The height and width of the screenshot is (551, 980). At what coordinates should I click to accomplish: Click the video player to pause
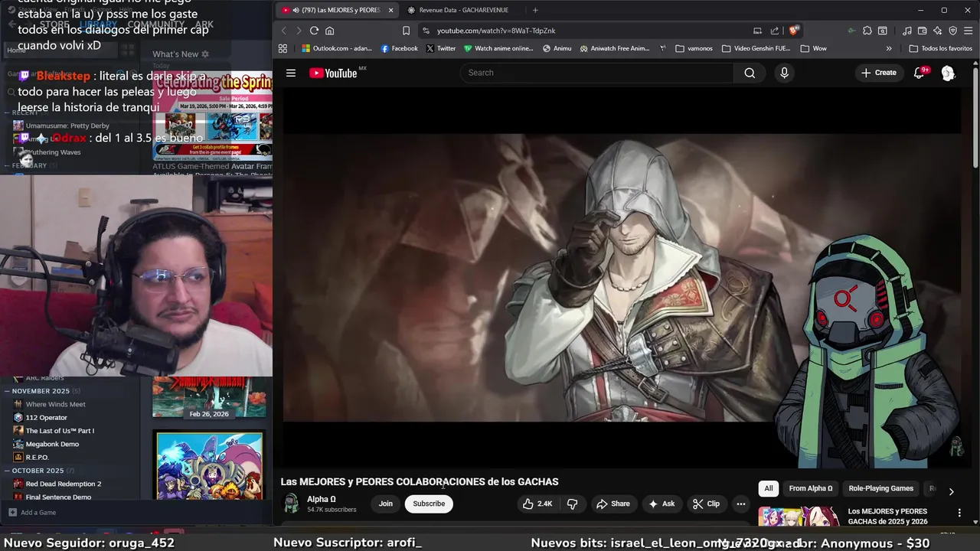point(622,277)
